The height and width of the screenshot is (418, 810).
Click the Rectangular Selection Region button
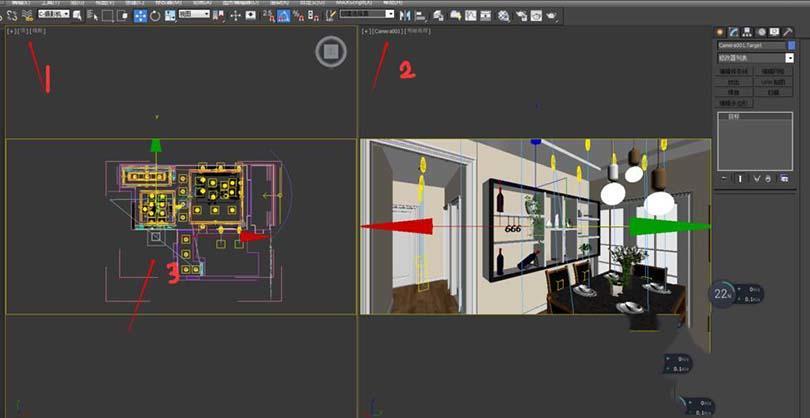(x=107, y=16)
